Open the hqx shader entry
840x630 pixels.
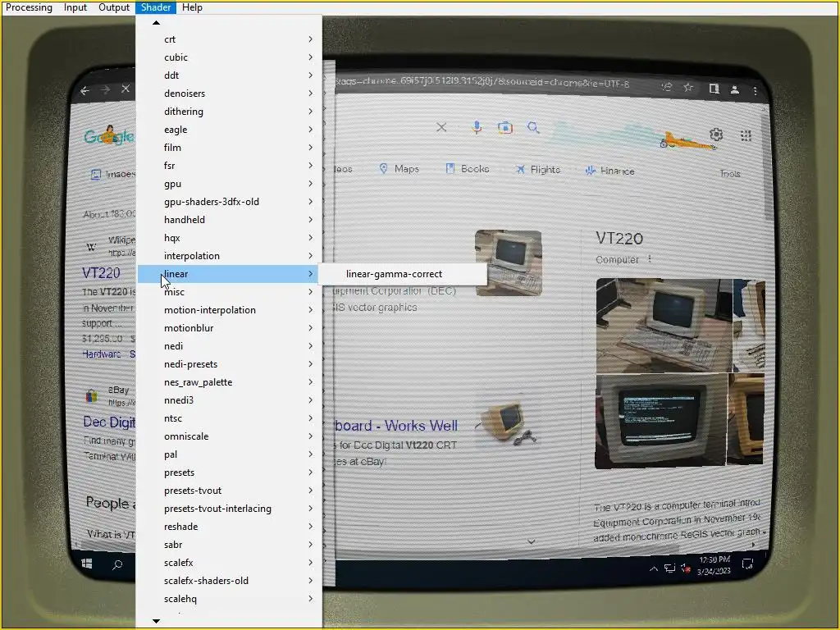pyautogui.click(x=230, y=238)
